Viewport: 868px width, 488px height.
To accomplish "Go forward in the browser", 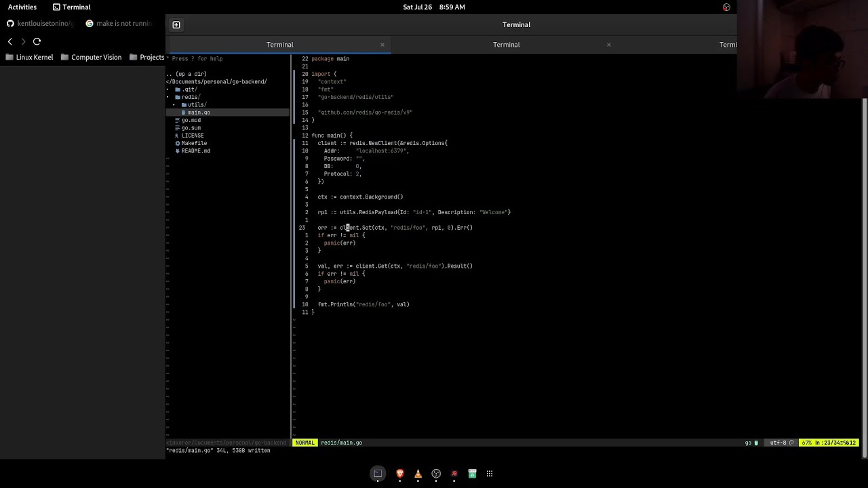I will [23, 41].
